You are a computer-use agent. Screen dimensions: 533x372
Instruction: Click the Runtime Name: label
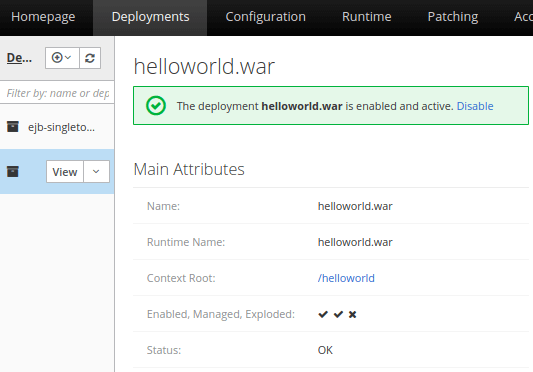tap(186, 242)
